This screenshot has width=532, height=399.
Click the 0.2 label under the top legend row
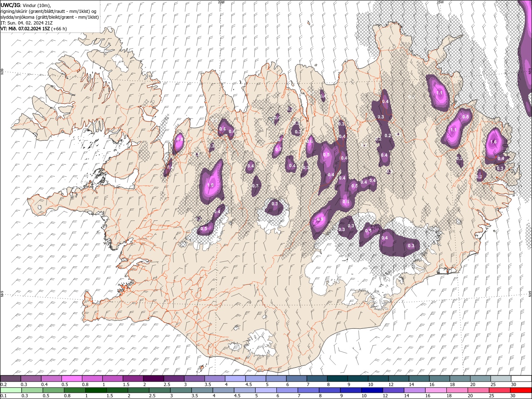3,384
